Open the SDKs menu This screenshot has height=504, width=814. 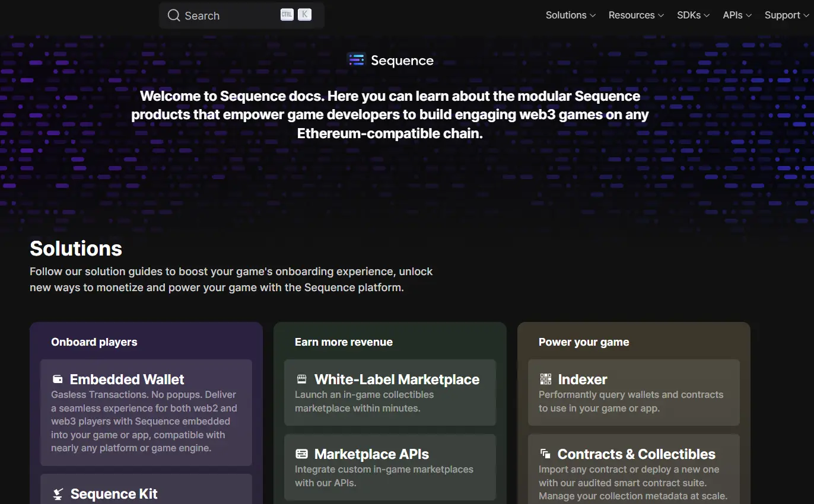coord(694,15)
